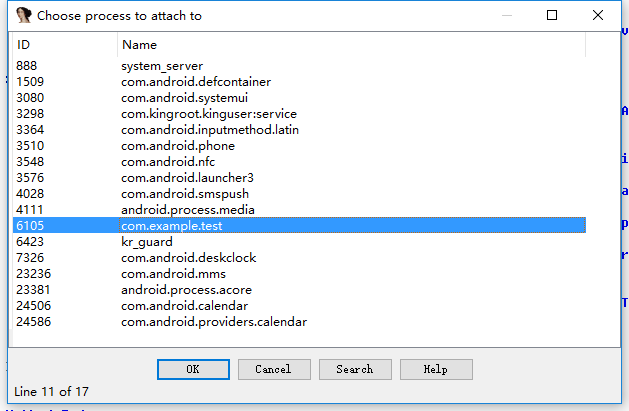
Task: Choose the com.android.providers.calendar process
Action: click(x=214, y=322)
